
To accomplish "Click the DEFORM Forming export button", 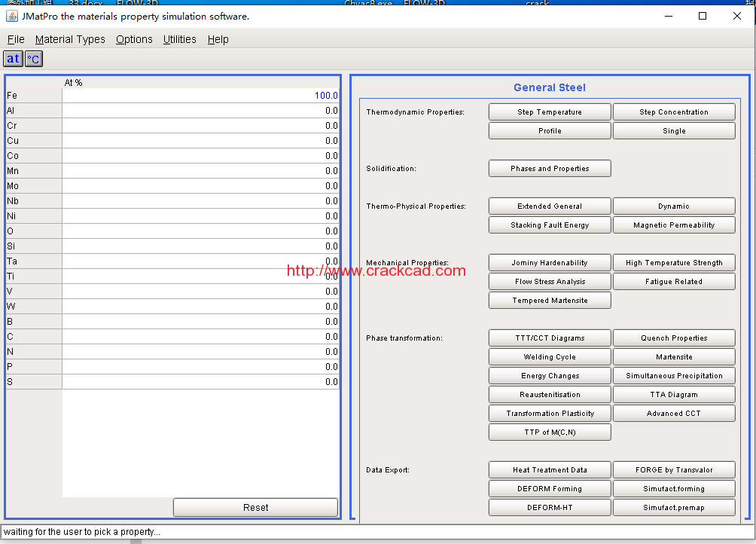I will pyautogui.click(x=550, y=488).
